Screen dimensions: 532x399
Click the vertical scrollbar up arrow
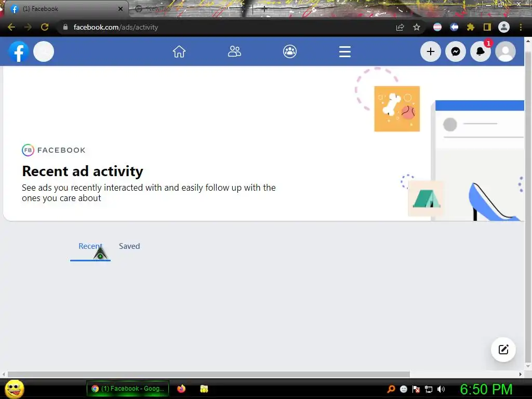tap(528, 41)
